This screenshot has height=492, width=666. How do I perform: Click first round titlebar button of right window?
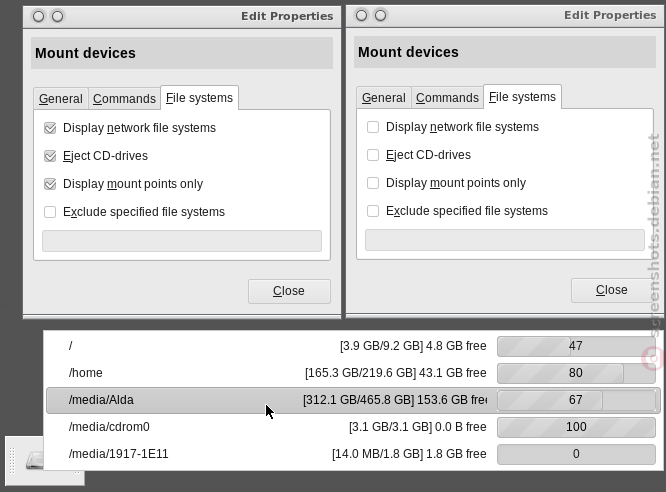(x=361, y=16)
